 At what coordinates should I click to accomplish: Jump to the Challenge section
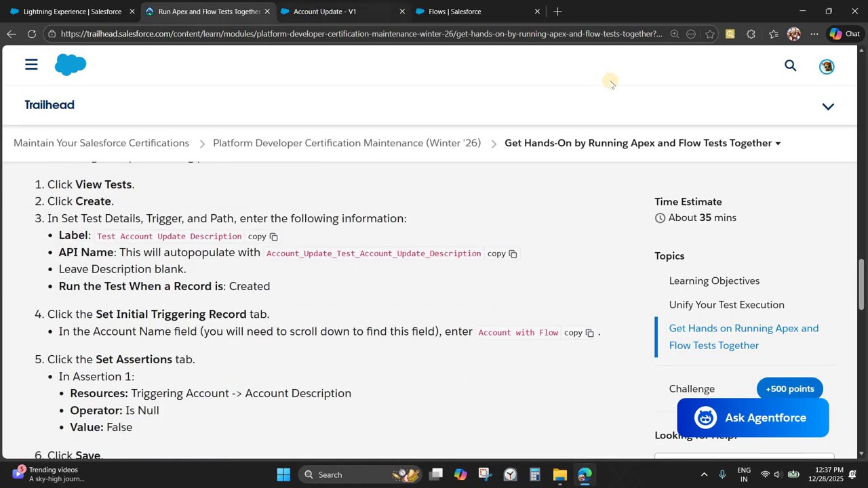pyautogui.click(x=692, y=389)
